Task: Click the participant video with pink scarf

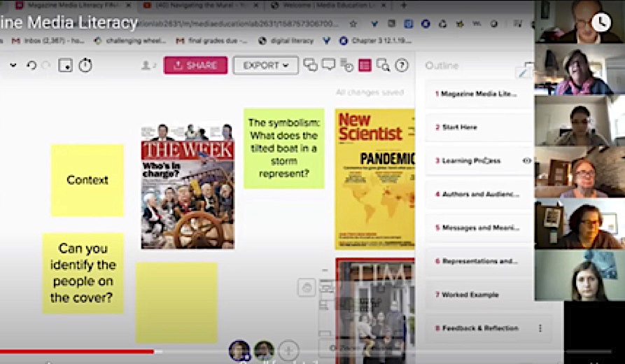Action: pos(580,69)
